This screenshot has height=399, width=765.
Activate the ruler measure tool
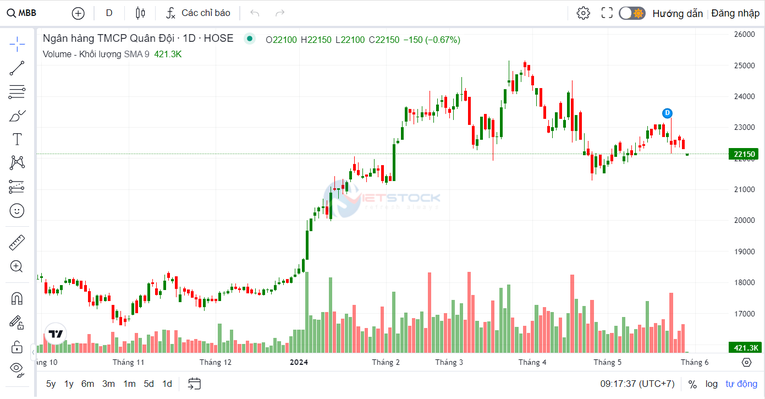coord(17,242)
